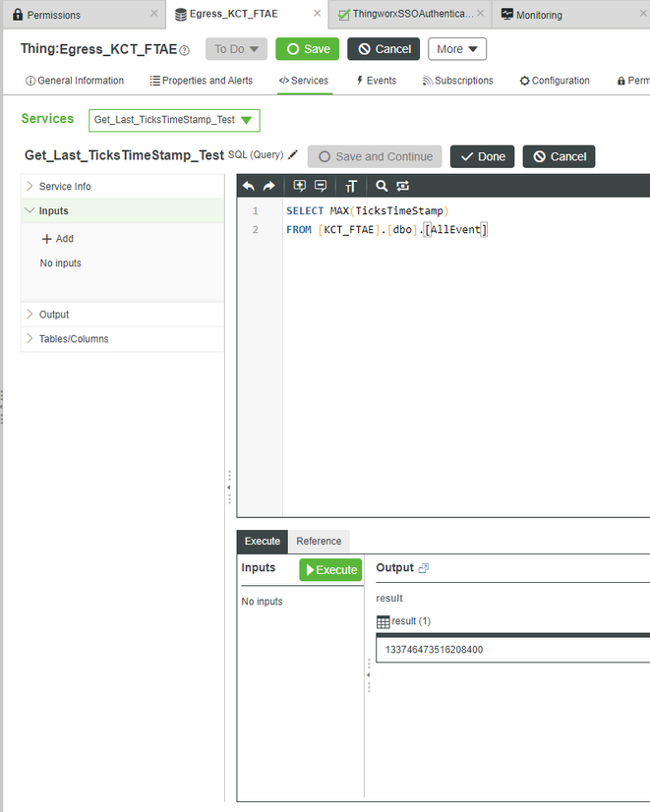Open the Get_Last_TicksTimeStamp_Test services dropdown

[x=174, y=120]
